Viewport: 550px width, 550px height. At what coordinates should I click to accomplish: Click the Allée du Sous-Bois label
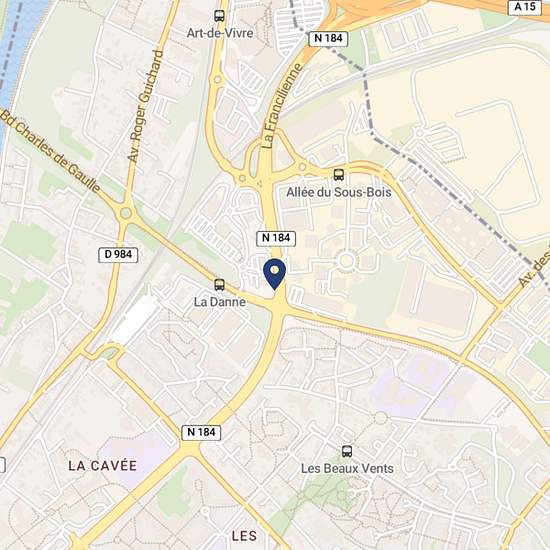339,192
